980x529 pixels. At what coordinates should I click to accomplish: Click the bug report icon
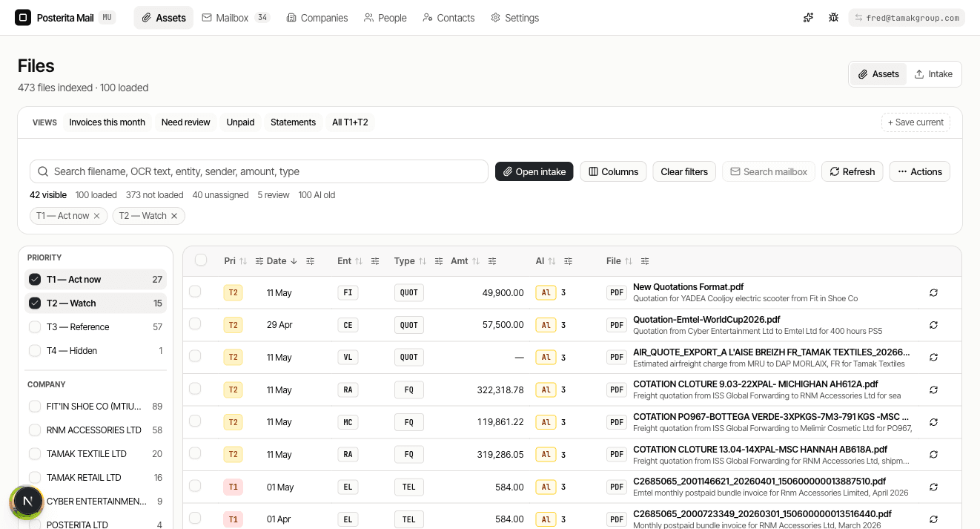pos(833,18)
